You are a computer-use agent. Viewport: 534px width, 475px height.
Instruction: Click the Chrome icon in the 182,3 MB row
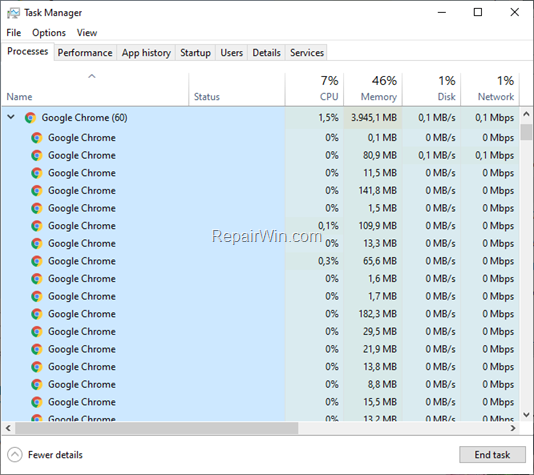click(x=37, y=314)
